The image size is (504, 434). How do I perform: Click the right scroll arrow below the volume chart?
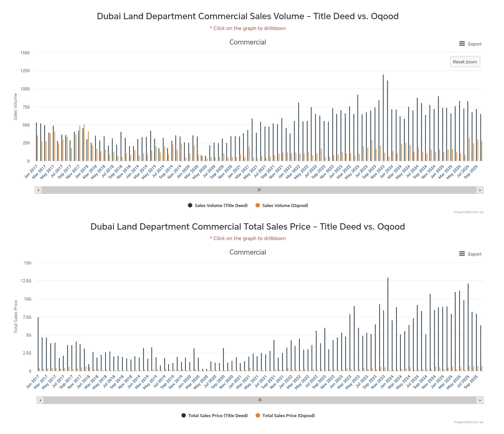click(481, 190)
